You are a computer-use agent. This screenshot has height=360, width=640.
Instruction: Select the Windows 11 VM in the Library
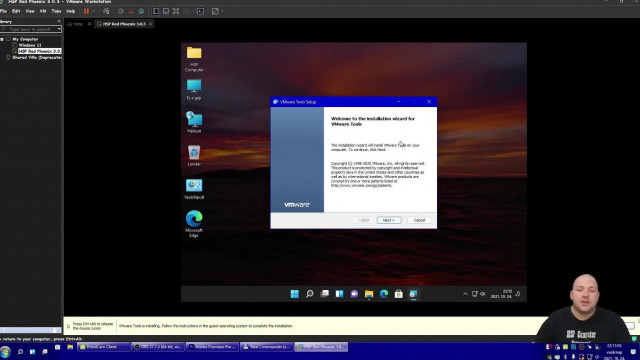pyautogui.click(x=30, y=45)
